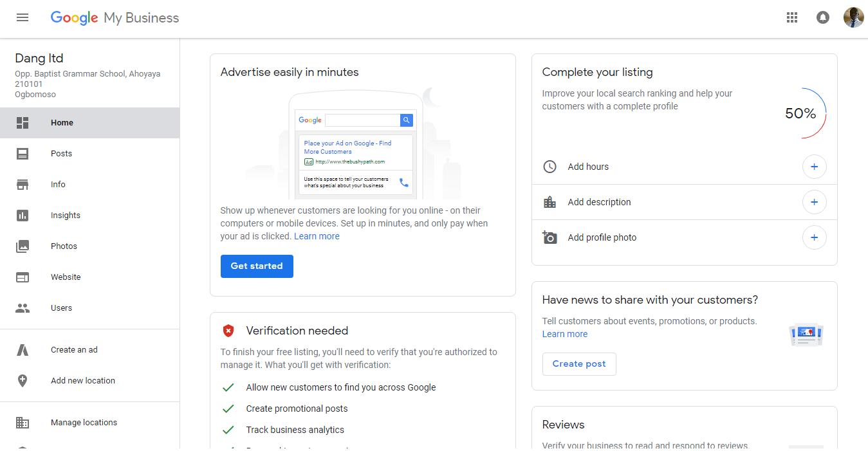Open the Google apps grid
The height and width of the screenshot is (451, 868).
(x=792, y=18)
